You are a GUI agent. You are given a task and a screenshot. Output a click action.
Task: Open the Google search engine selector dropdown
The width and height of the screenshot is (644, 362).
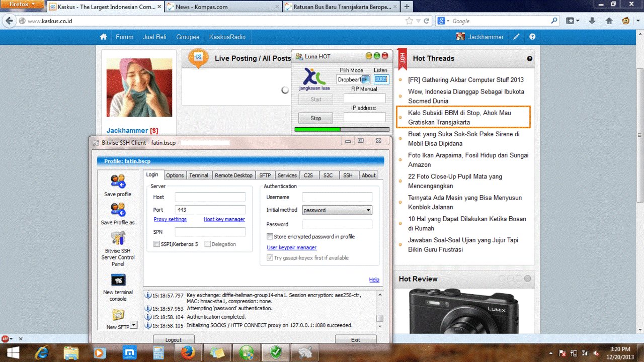[443, 21]
